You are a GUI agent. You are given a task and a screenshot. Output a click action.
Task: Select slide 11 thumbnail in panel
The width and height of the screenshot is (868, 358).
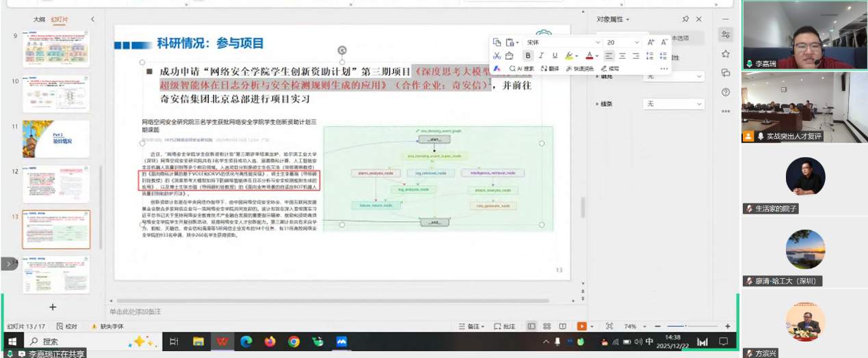(x=56, y=139)
